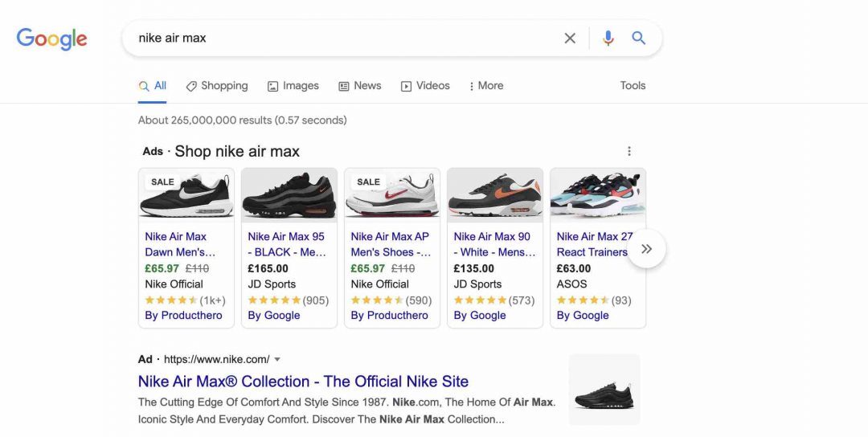Viewport: 868px width, 437px height.
Task: Clear the search box with the X icon
Action: pos(570,39)
